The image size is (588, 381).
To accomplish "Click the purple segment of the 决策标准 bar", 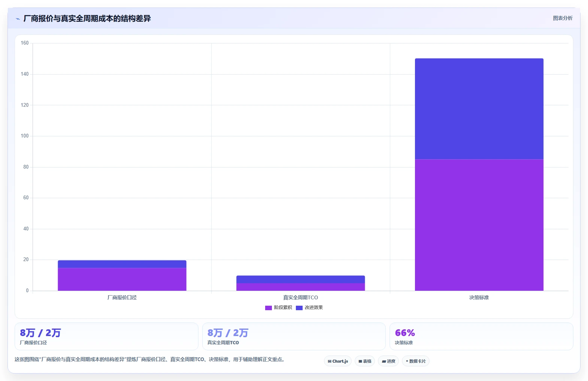I will point(479,225).
